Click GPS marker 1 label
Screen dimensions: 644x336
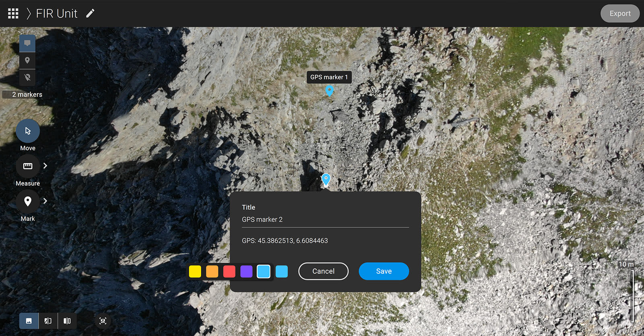[x=329, y=77]
